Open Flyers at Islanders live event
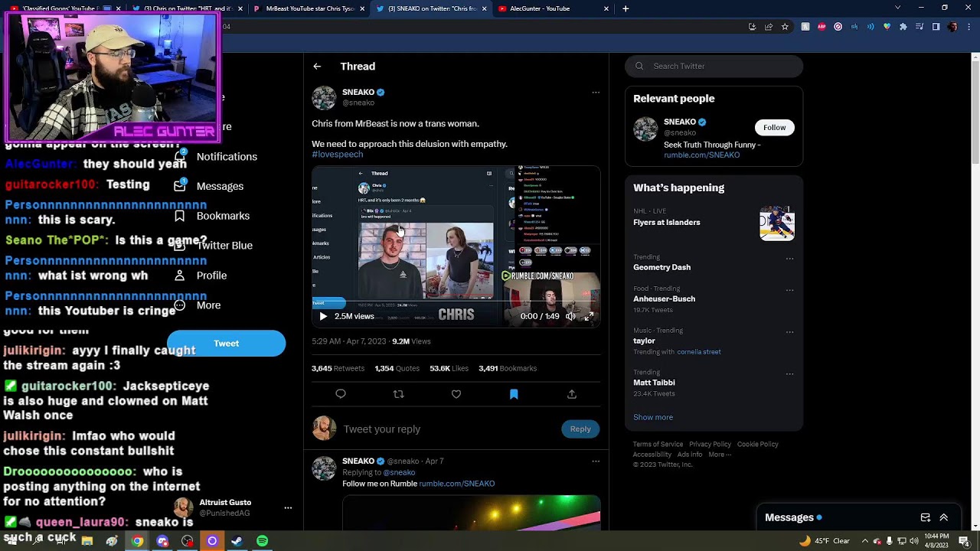The image size is (980, 551). [667, 223]
